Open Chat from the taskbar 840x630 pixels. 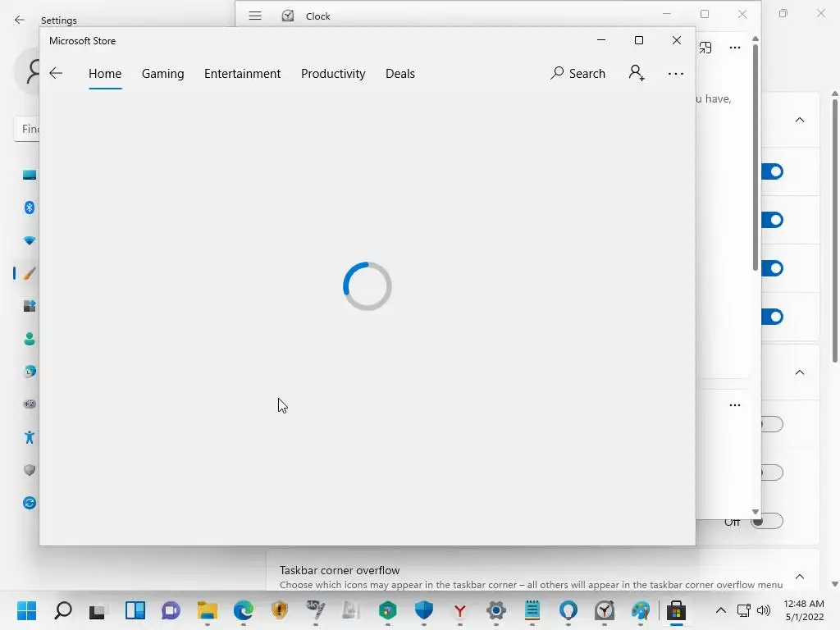tap(171, 610)
